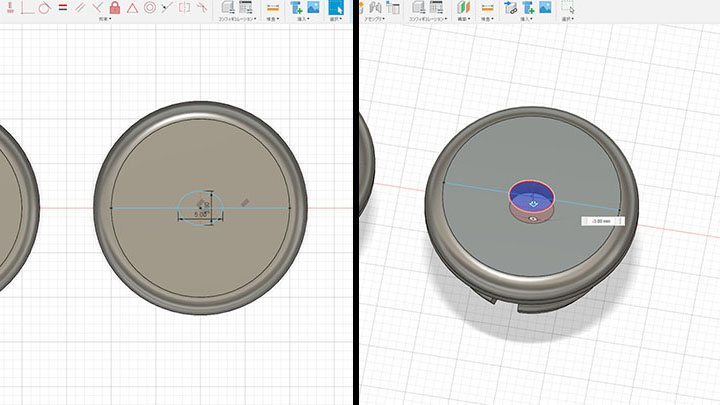Viewport: 720px width, 405px height.
Task: Open the 拘束 (Constraints) dropdown
Action: [x=105, y=19]
